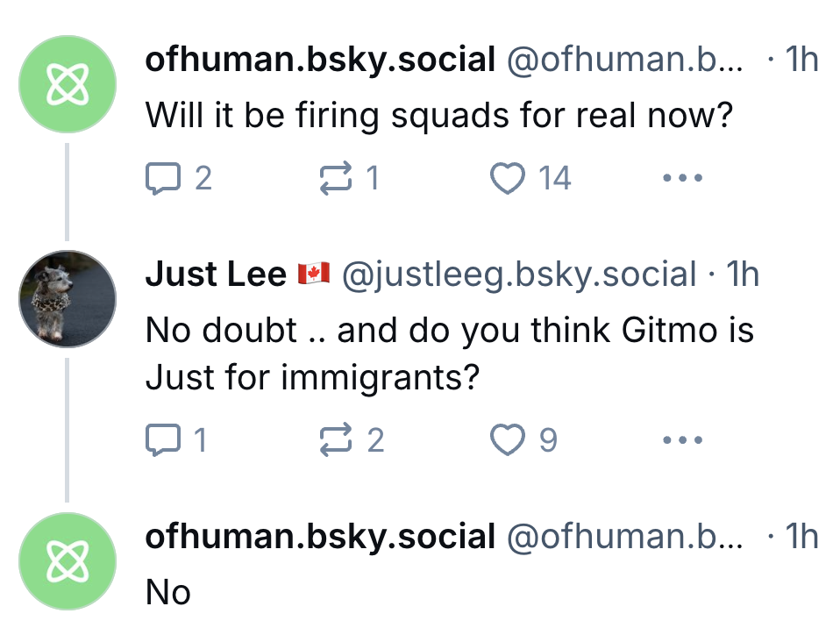Click the 1h timestamp on Just Lee's post
The width and height of the screenshot is (840, 635).
[744, 275]
